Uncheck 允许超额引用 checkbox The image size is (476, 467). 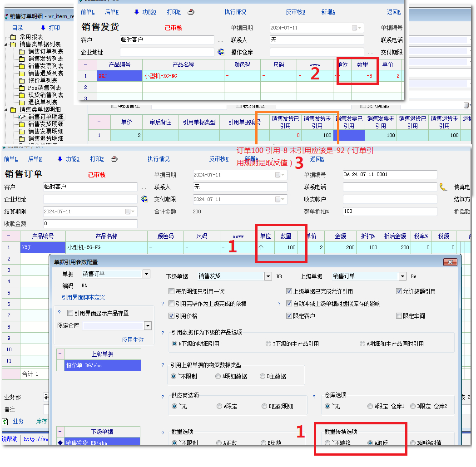pos(399,291)
